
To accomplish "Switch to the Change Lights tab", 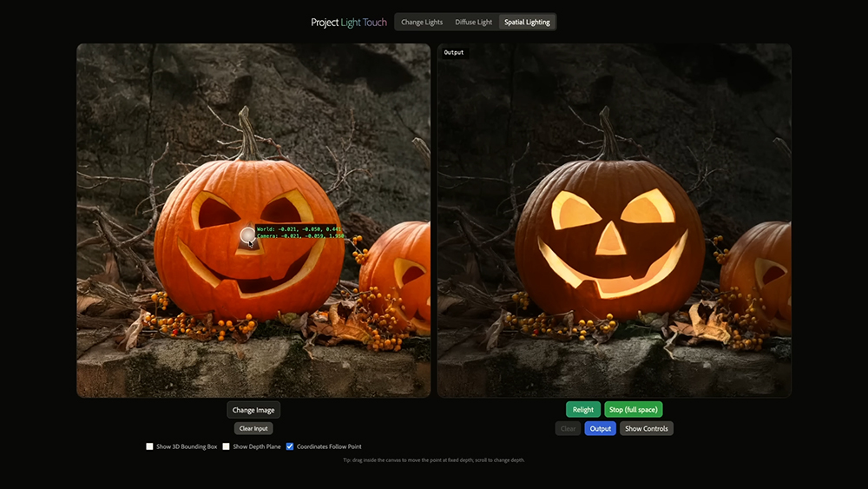I will coord(422,22).
